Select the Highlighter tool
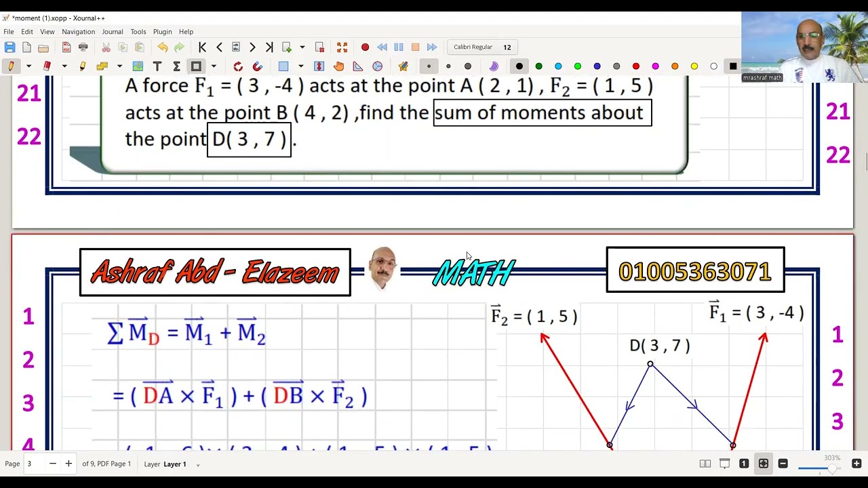868x488 pixels. [x=83, y=66]
